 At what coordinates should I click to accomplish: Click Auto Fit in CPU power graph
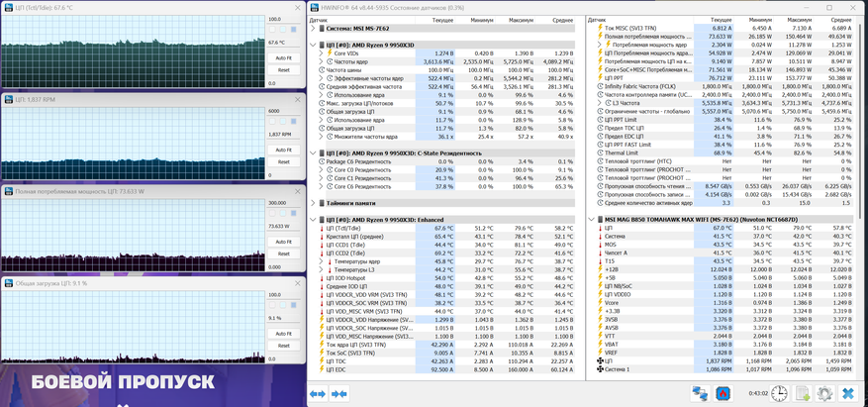(x=283, y=242)
